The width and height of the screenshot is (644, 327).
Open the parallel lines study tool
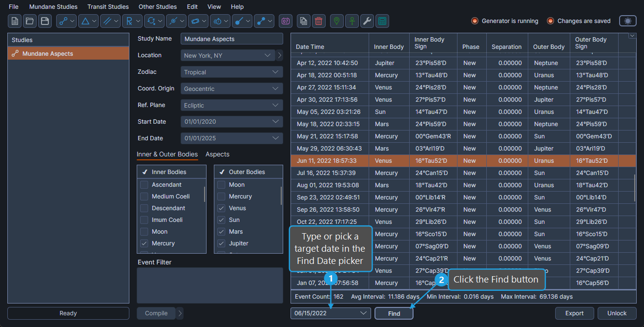110,21
